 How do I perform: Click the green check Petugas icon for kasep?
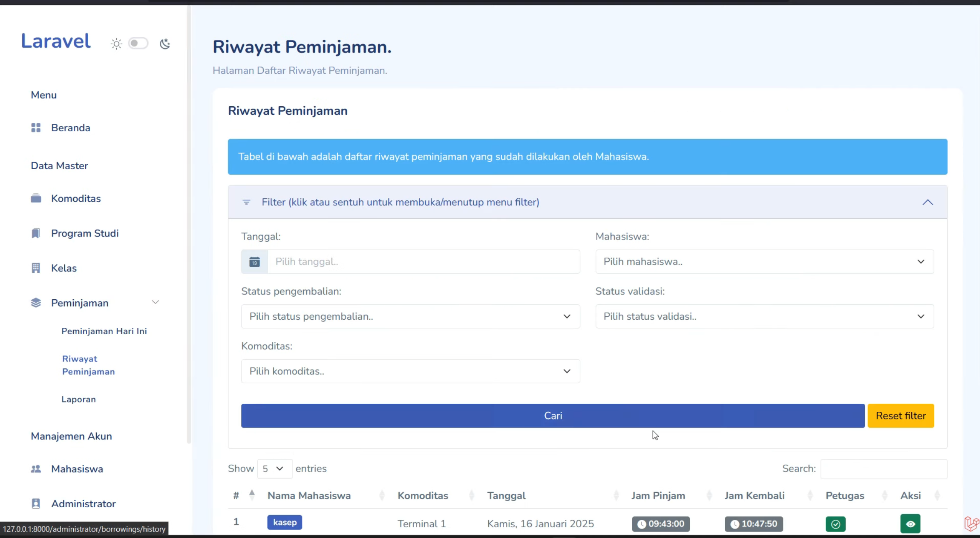(x=835, y=524)
